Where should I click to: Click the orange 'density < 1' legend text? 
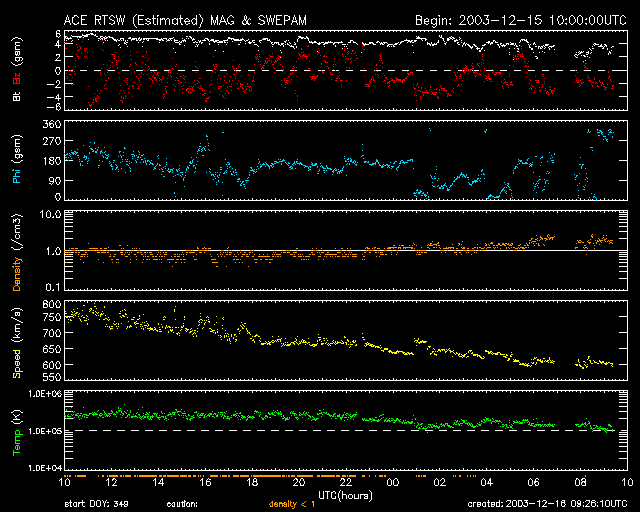pyautogui.click(x=292, y=504)
